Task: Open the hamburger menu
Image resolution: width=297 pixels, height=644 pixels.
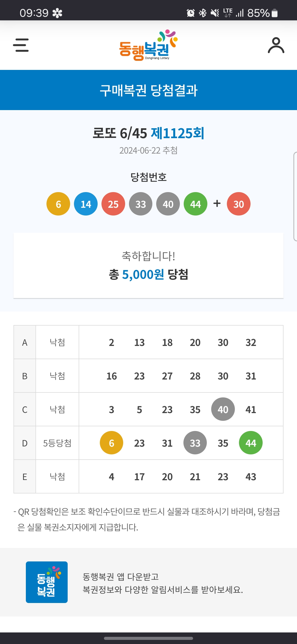Action: click(21, 45)
